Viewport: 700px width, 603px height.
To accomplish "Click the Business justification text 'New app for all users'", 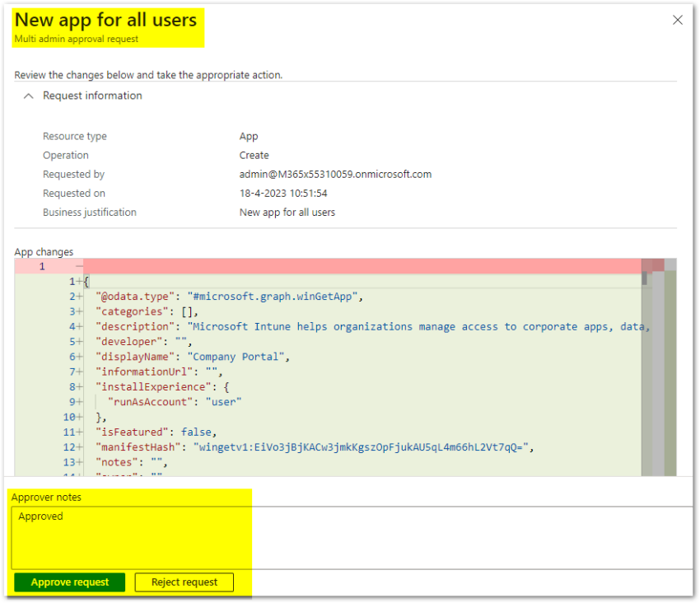I will 287,212.
